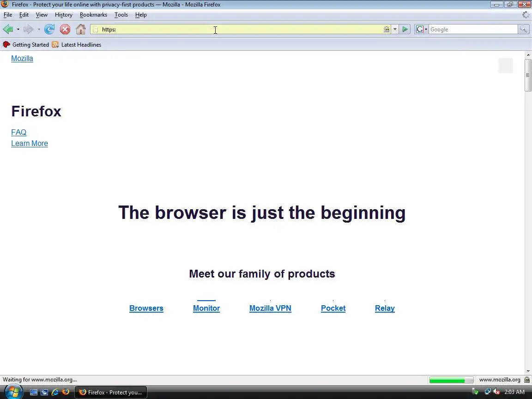This screenshot has height=399, width=532.
Task: Open the Mozilla VPN product link
Action: pyautogui.click(x=271, y=308)
